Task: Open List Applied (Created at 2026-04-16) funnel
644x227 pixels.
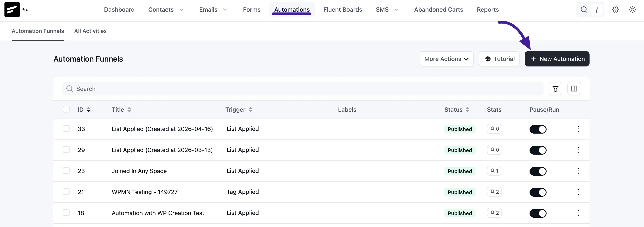Action: pyautogui.click(x=162, y=129)
